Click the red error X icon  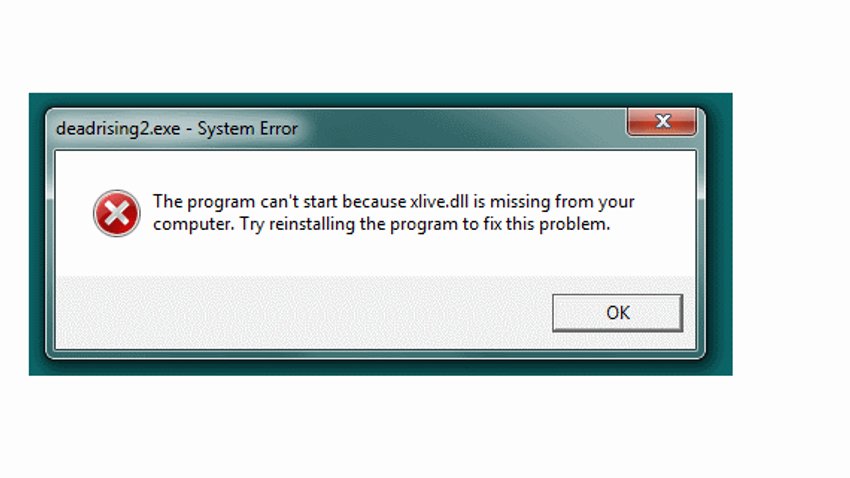click(x=117, y=213)
